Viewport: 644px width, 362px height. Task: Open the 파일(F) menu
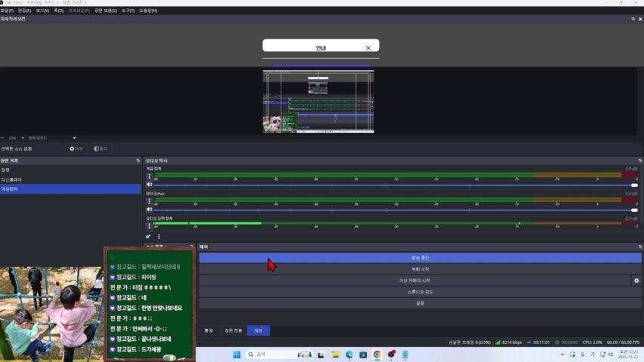tap(7, 11)
